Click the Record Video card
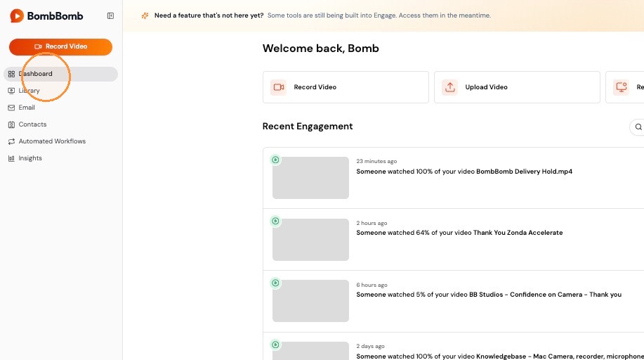The image size is (644, 360). 346,87
